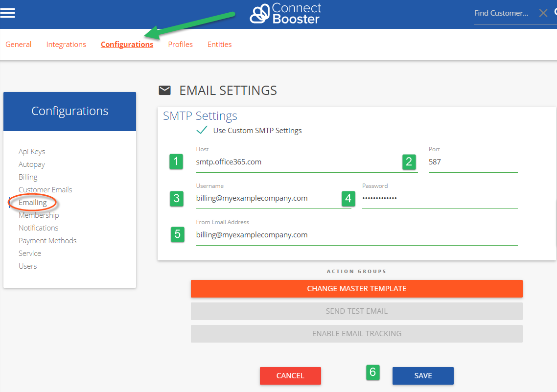Click Send Test Email button
The width and height of the screenshot is (557, 392).
tap(357, 311)
